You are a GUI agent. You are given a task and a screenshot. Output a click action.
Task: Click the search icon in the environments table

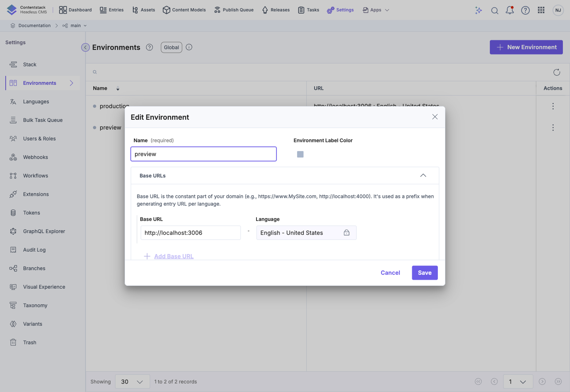tap(95, 72)
